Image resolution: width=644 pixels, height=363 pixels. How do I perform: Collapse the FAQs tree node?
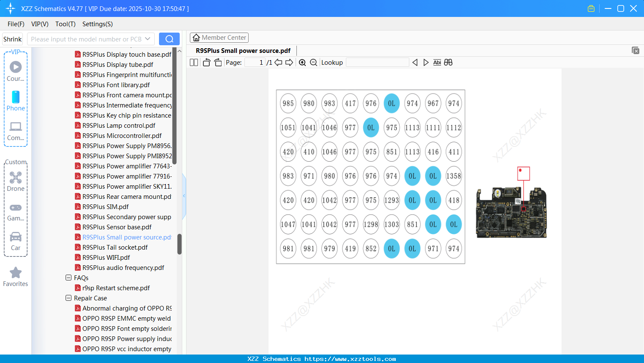(69, 278)
